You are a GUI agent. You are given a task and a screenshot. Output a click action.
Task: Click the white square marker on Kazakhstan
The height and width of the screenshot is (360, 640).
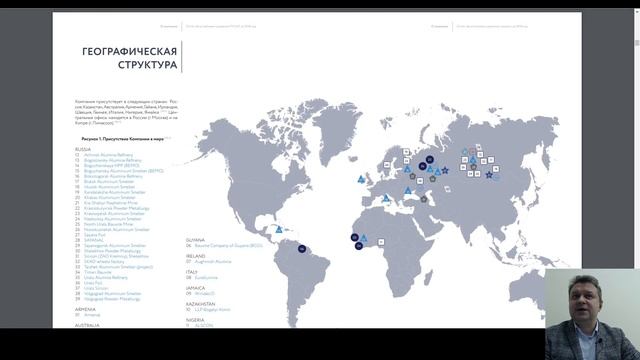pos(447,189)
